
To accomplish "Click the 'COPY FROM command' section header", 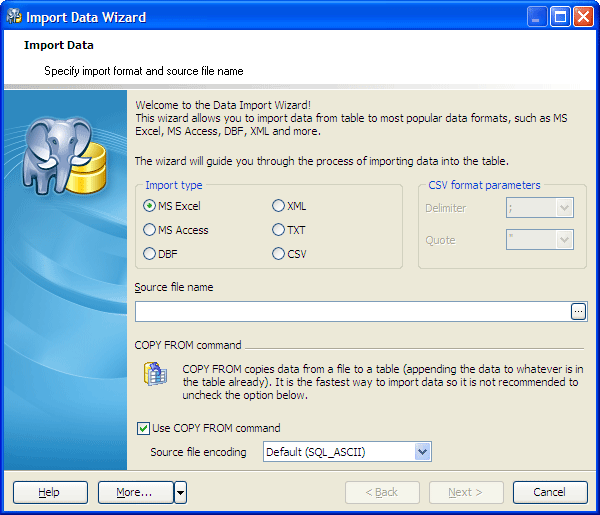I will click(x=188, y=345).
